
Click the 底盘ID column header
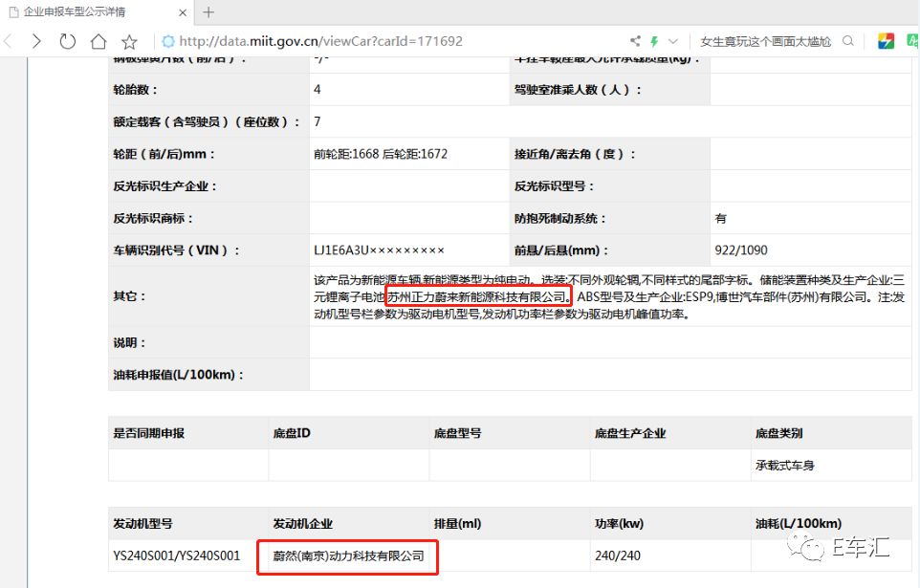tap(292, 434)
